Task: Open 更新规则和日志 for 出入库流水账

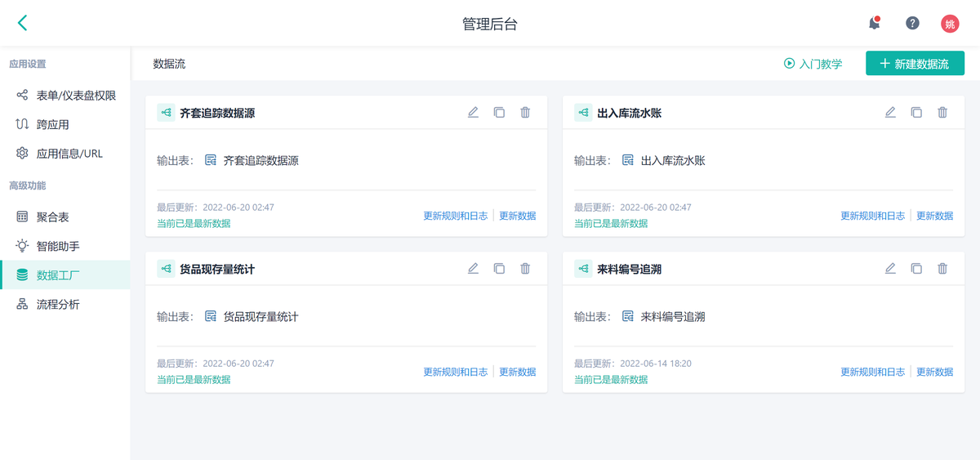Action: point(873,216)
